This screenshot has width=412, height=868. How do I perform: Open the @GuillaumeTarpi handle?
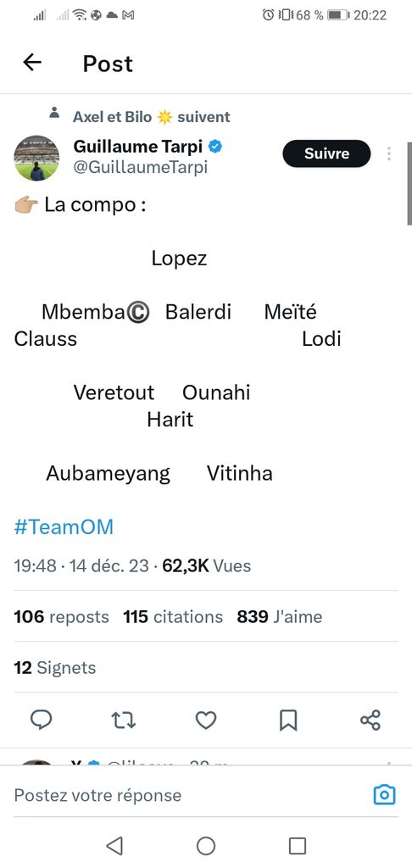pos(141,167)
